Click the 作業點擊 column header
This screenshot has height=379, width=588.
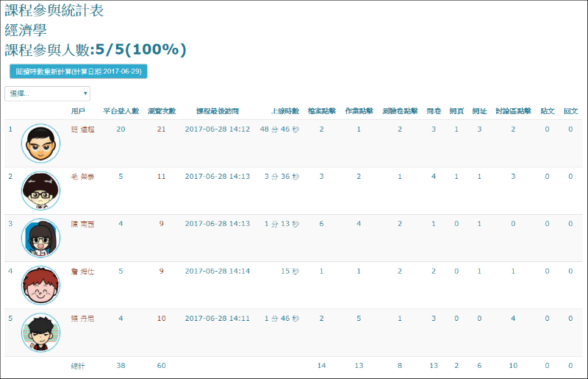(x=359, y=111)
